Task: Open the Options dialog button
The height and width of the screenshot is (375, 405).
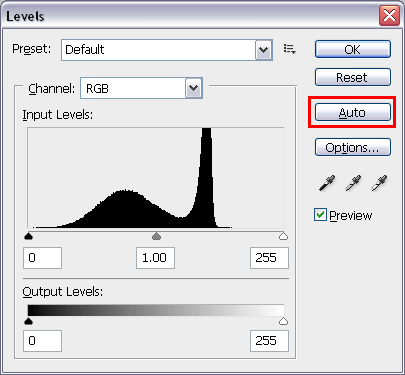Action: pyautogui.click(x=353, y=147)
